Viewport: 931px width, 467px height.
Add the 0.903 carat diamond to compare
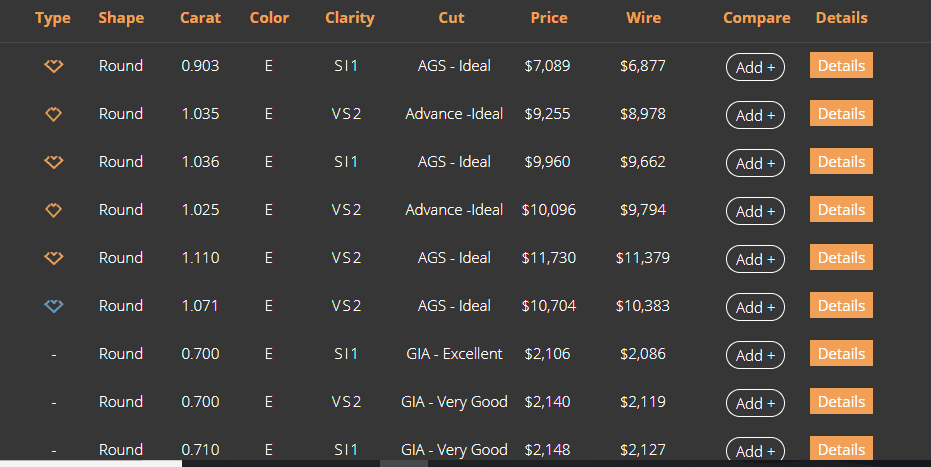pos(755,67)
